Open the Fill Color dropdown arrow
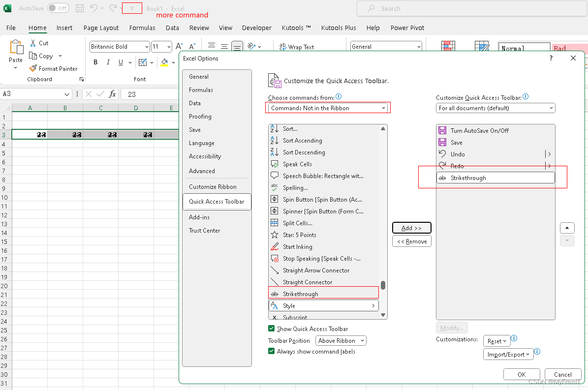This screenshot has width=588, height=390. pyautogui.click(x=174, y=62)
